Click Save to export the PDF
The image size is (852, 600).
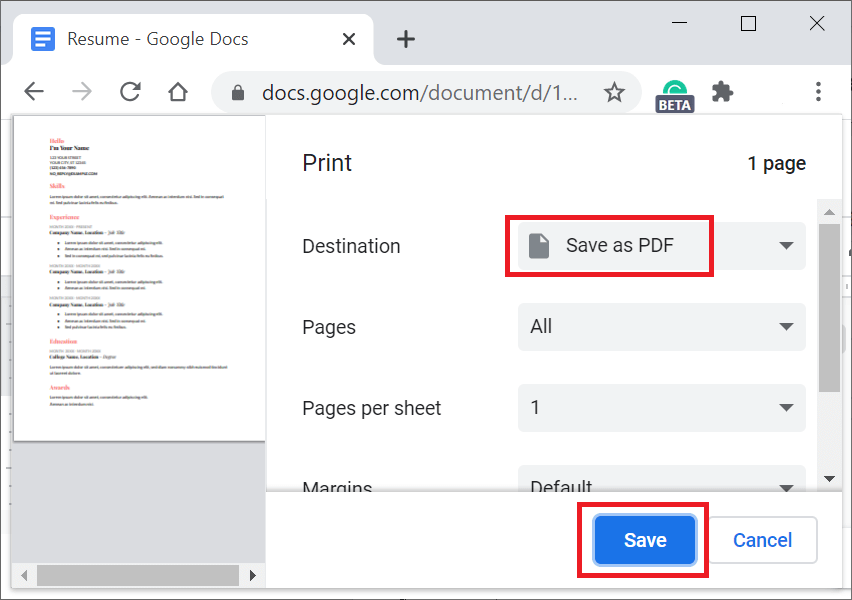tap(643, 539)
